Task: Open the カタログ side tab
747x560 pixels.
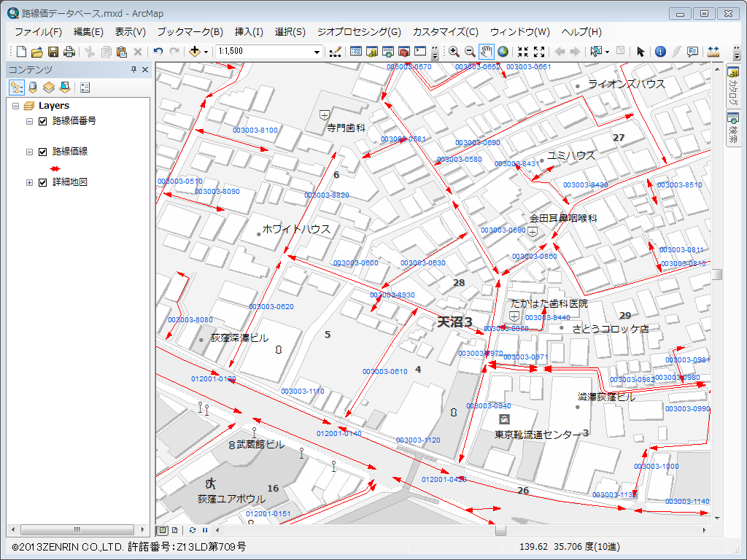Action: (732, 87)
